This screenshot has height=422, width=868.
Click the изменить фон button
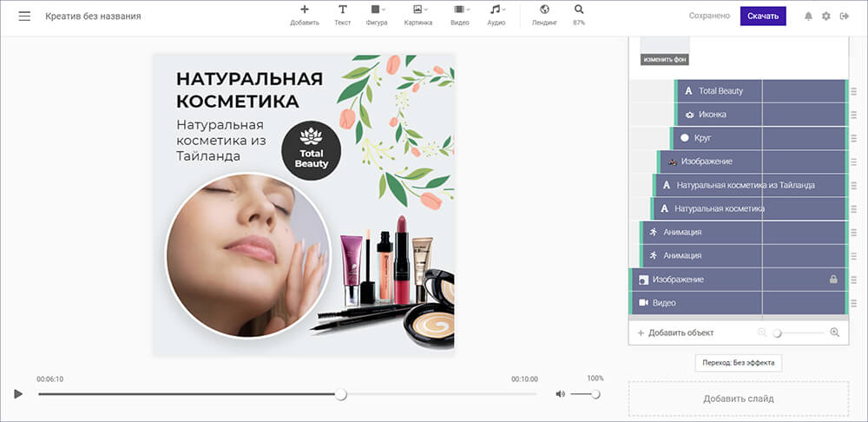(665, 59)
